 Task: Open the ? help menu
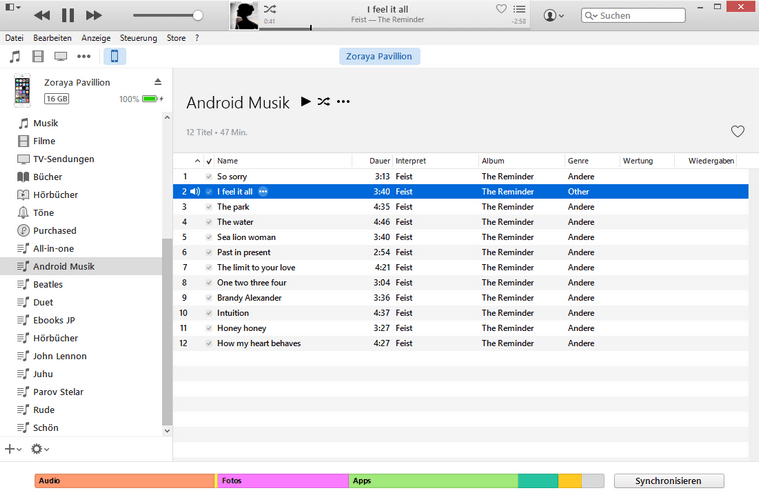click(x=197, y=38)
